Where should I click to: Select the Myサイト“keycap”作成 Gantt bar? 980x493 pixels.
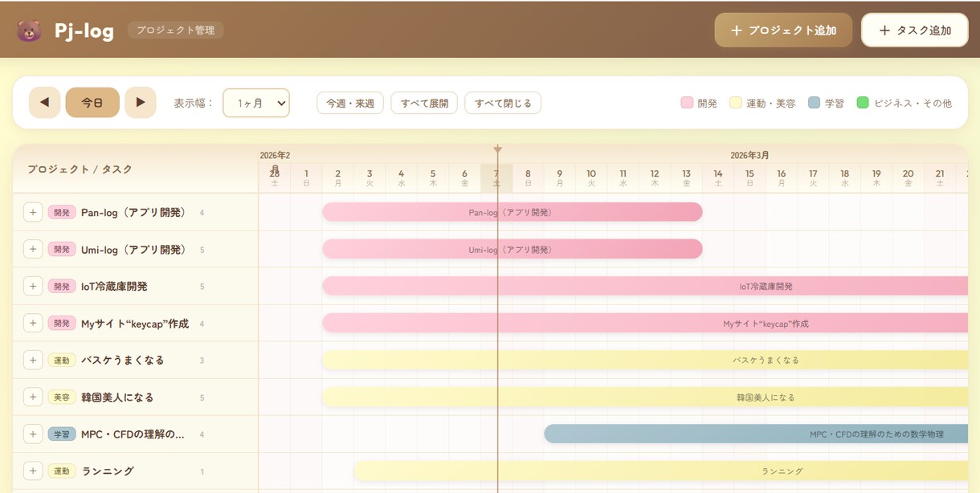(647, 323)
